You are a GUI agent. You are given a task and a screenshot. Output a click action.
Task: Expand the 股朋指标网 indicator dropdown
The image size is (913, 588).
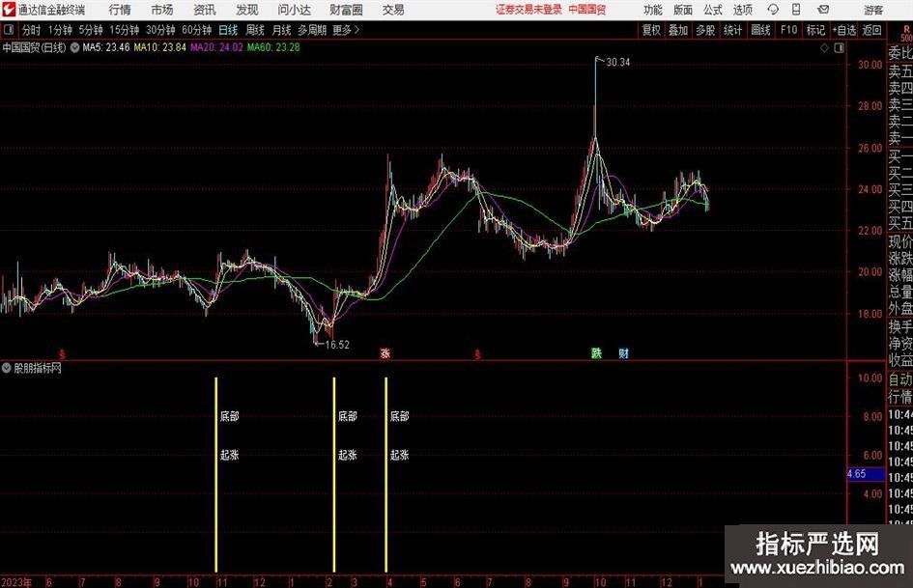point(7,368)
